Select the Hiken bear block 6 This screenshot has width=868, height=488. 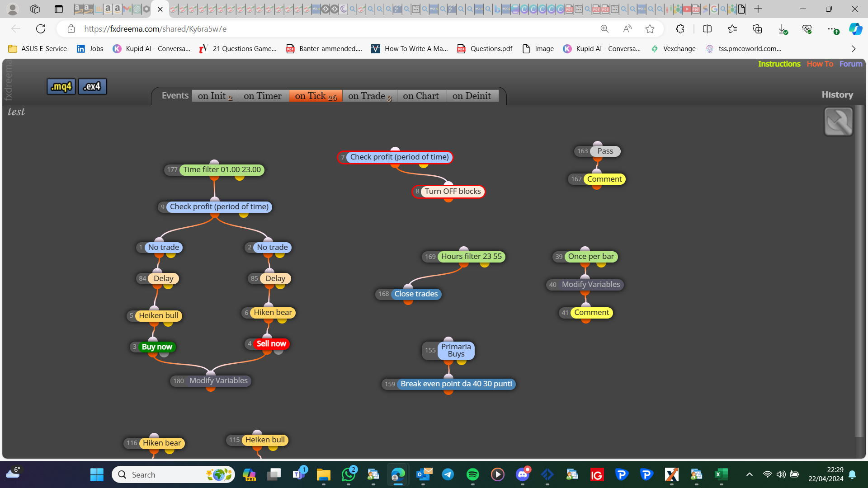[269, 313]
